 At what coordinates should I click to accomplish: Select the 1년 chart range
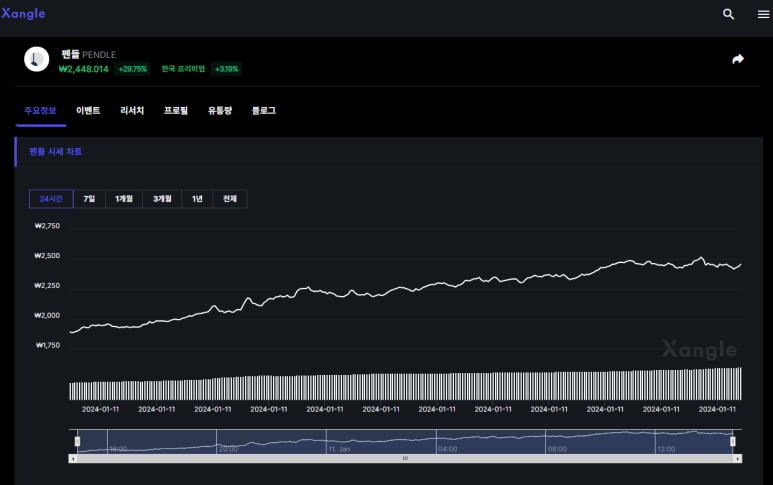click(x=197, y=199)
